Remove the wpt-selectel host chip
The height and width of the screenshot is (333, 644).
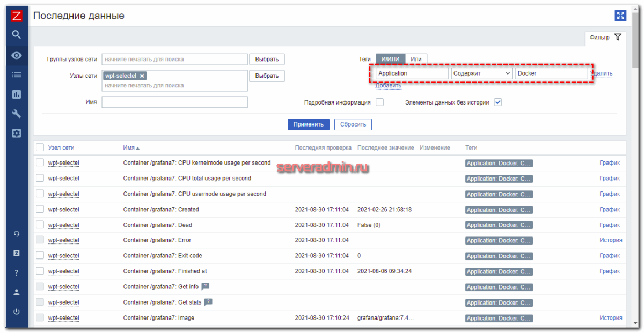click(x=141, y=76)
